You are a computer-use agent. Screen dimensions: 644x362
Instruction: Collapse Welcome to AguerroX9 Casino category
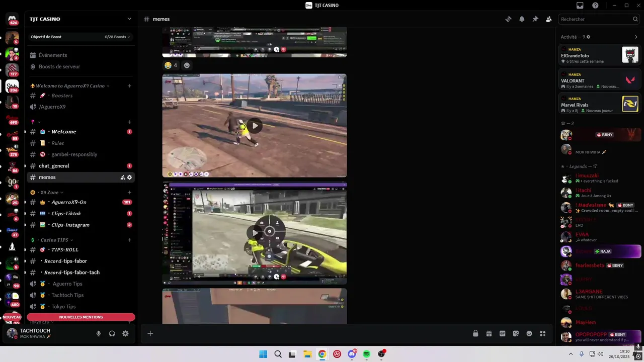pos(108,86)
